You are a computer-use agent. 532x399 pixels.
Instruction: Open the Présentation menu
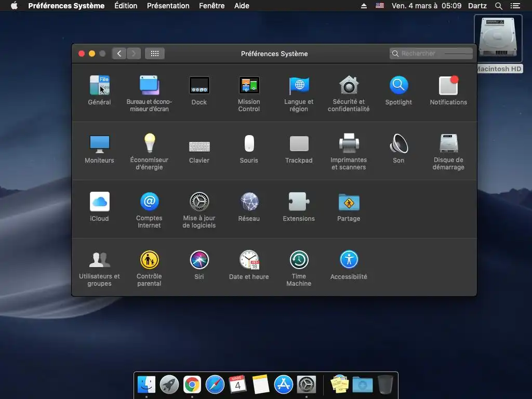[x=168, y=6]
